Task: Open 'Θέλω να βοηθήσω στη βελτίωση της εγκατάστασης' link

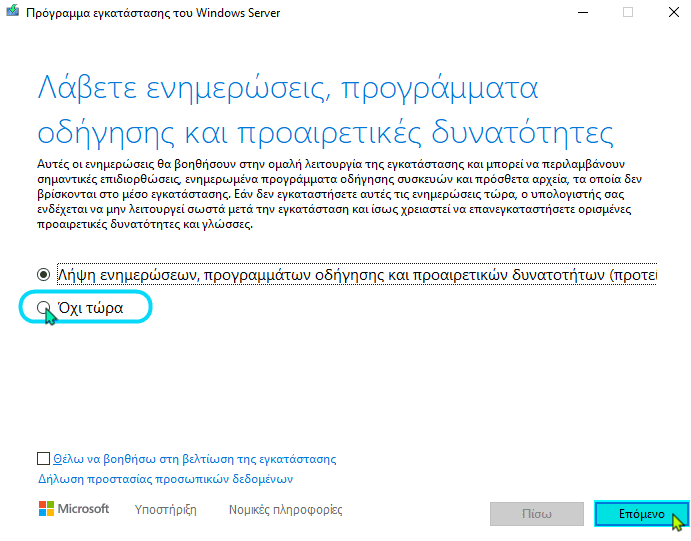Action: (x=194, y=459)
